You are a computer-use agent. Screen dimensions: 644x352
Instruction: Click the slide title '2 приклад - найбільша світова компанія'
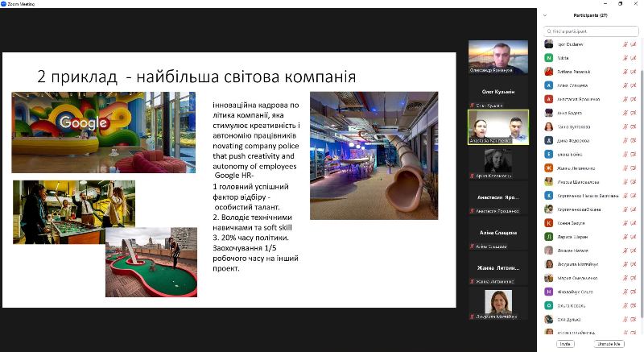[196, 77]
